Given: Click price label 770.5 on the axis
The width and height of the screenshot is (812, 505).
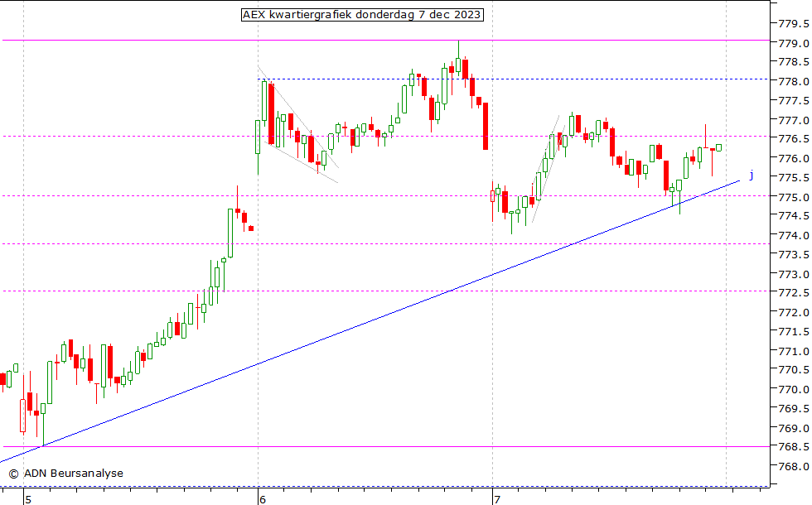Looking at the screenshot, I should pyautogui.click(x=794, y=371).
